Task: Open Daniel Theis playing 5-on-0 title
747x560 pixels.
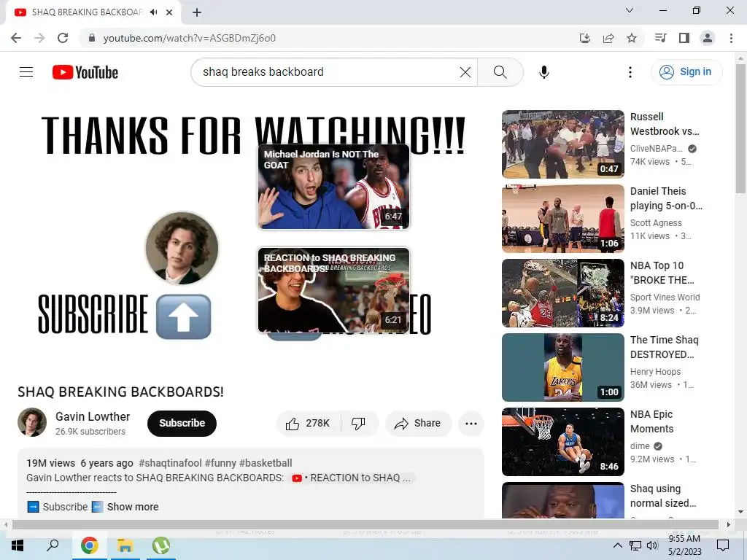Action: 666,198
